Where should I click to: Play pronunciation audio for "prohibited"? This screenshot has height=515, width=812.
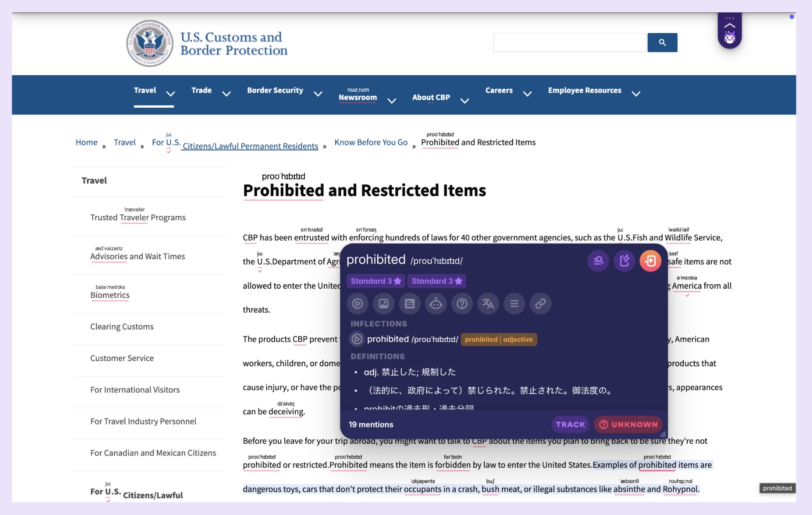(x=358, y=303)
